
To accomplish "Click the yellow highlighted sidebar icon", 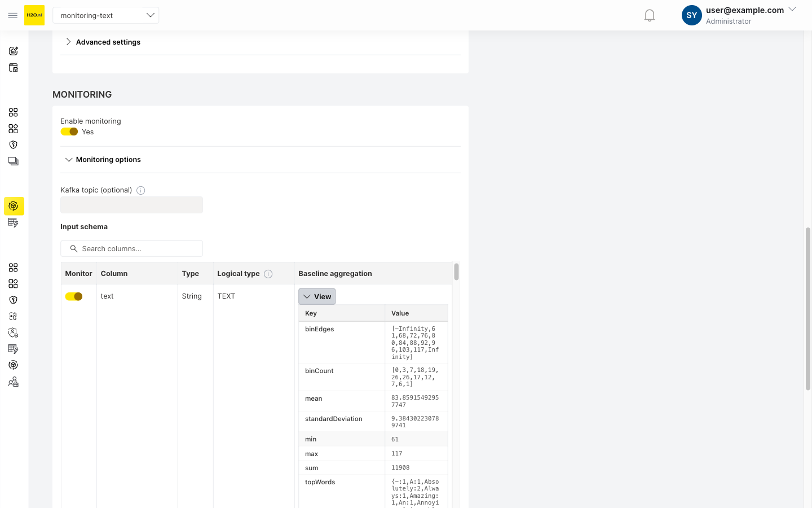I will click(x=14, y=206).
